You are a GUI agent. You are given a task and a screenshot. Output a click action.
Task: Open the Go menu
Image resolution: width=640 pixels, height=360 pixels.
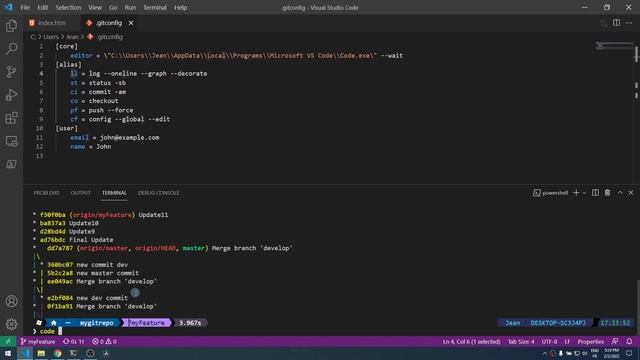click(113, 7)
